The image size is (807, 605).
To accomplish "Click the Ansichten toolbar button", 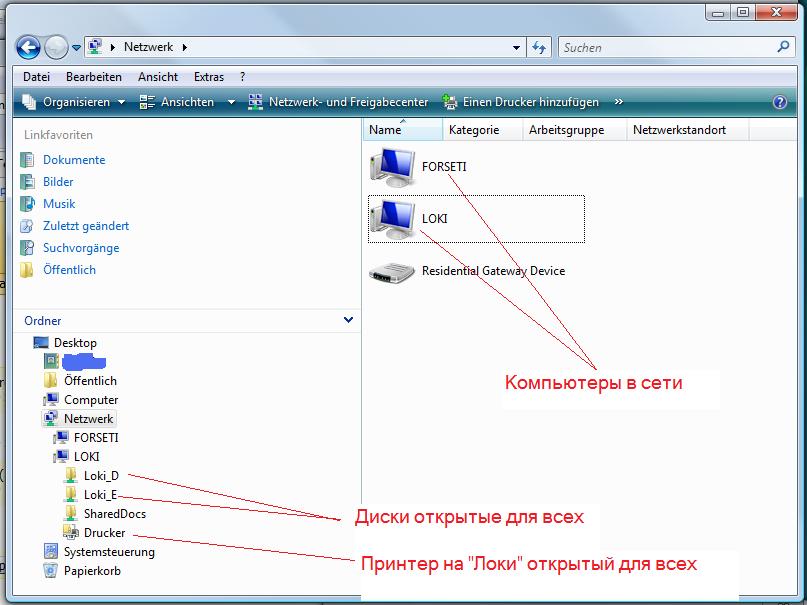I will (x=178, y=102).
